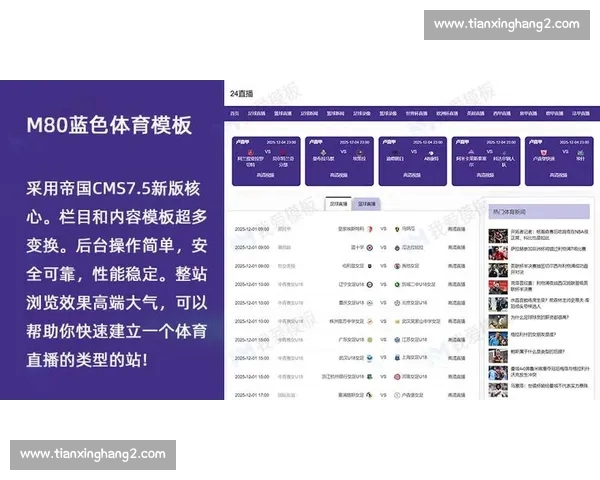
Task: Open the red-jersey second news thumbnail
Action: pos(498,253)
